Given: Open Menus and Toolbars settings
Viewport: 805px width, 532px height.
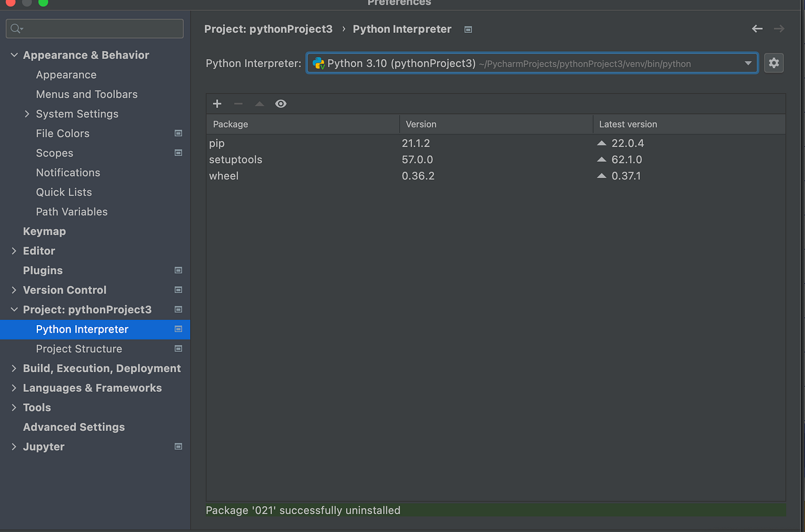Looking at the screenshot, I should tap(87, 94).
